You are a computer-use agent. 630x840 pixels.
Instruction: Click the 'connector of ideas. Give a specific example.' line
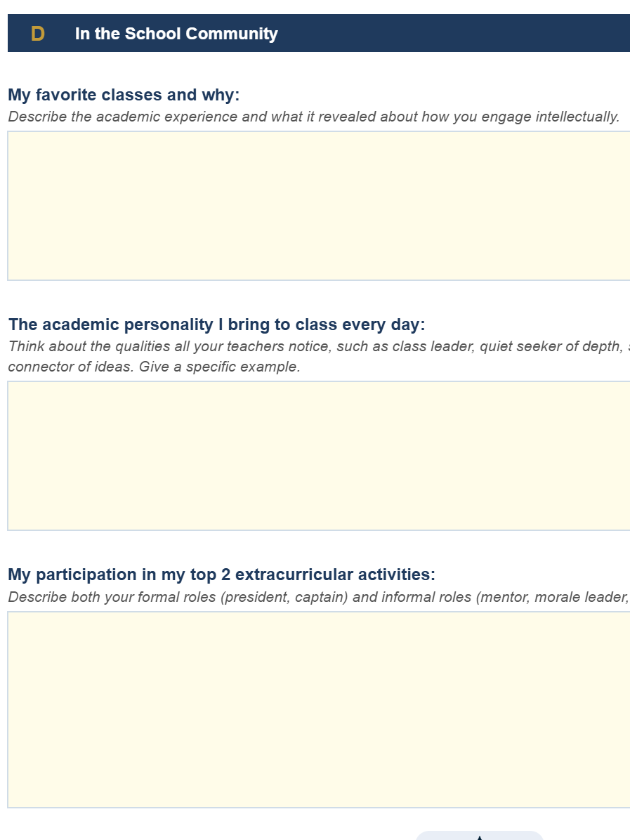[154, 367]
